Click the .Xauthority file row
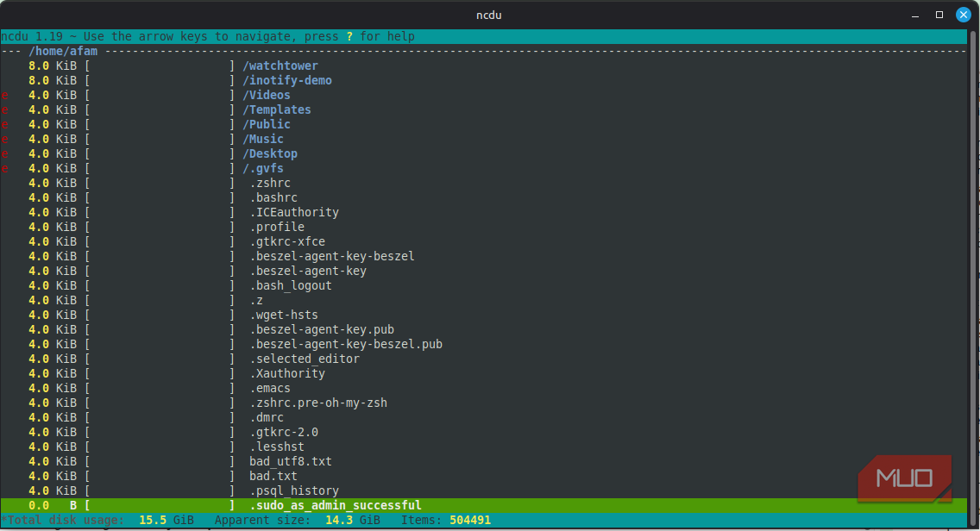980x531 pixels. 484,374
